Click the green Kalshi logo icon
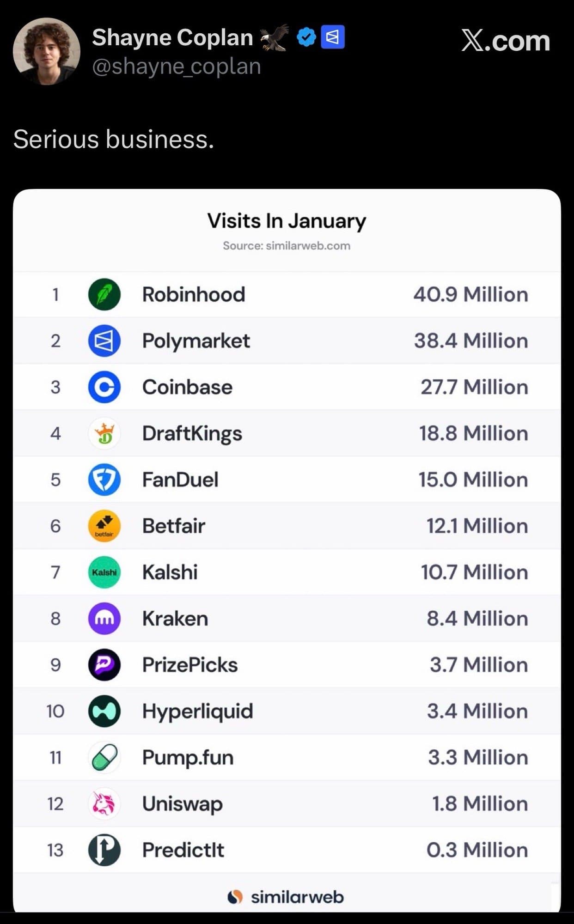Viewport: 574px width, 924px height. coord(104,572)
